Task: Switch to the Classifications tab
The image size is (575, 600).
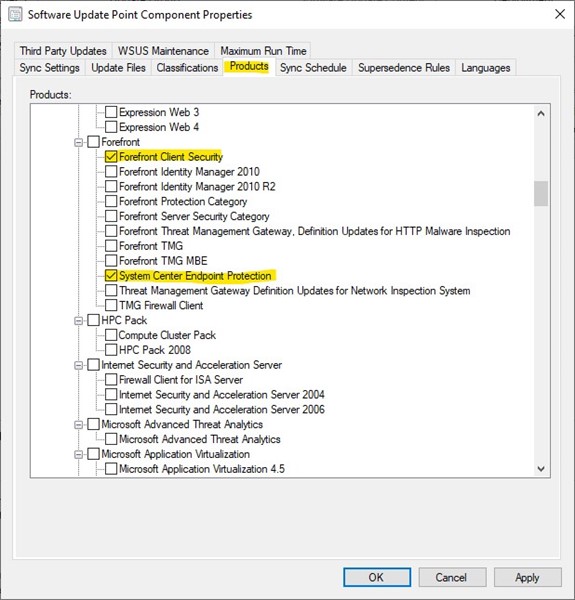Action: [187, 68]
